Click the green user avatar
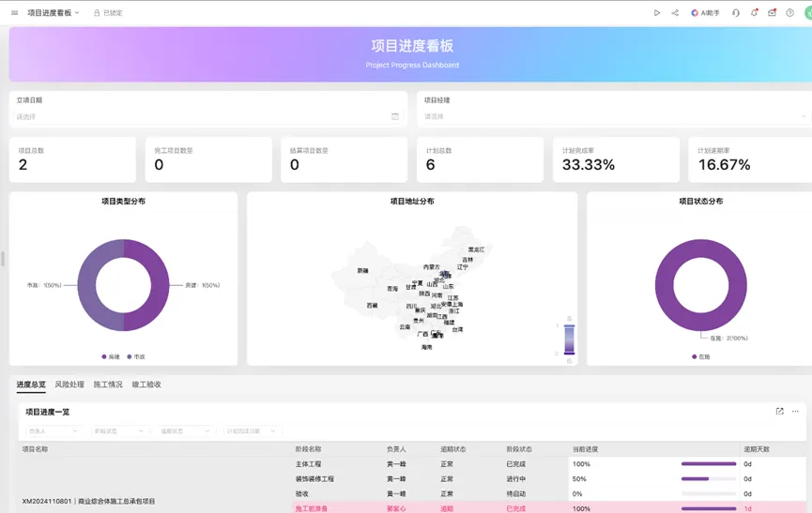The image size is (812, 513). [x=808, y=13]
